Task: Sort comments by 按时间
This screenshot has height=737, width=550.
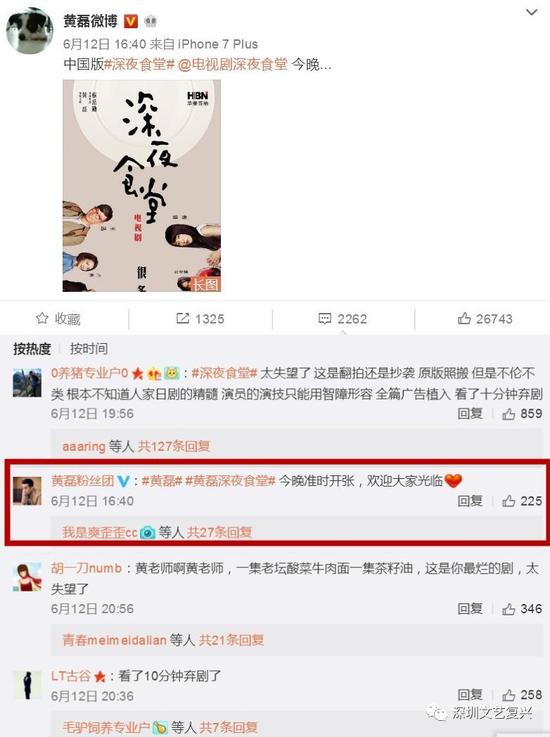Action: click(89, 349)
